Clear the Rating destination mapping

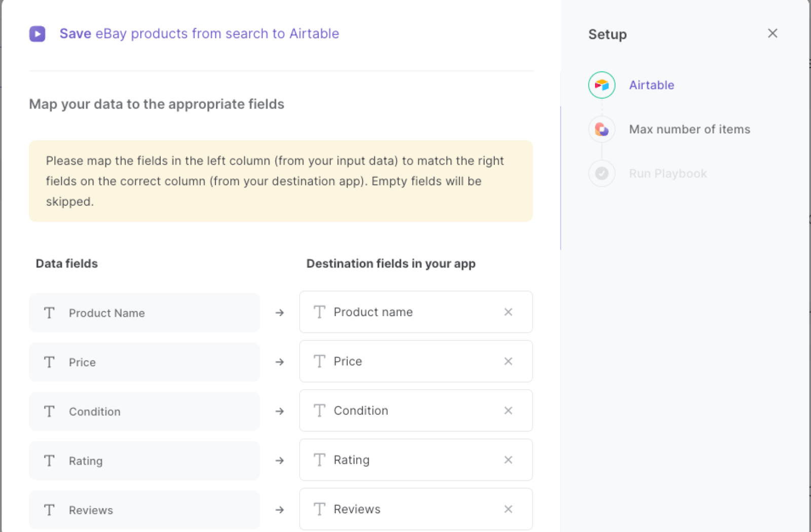point(508,460)
